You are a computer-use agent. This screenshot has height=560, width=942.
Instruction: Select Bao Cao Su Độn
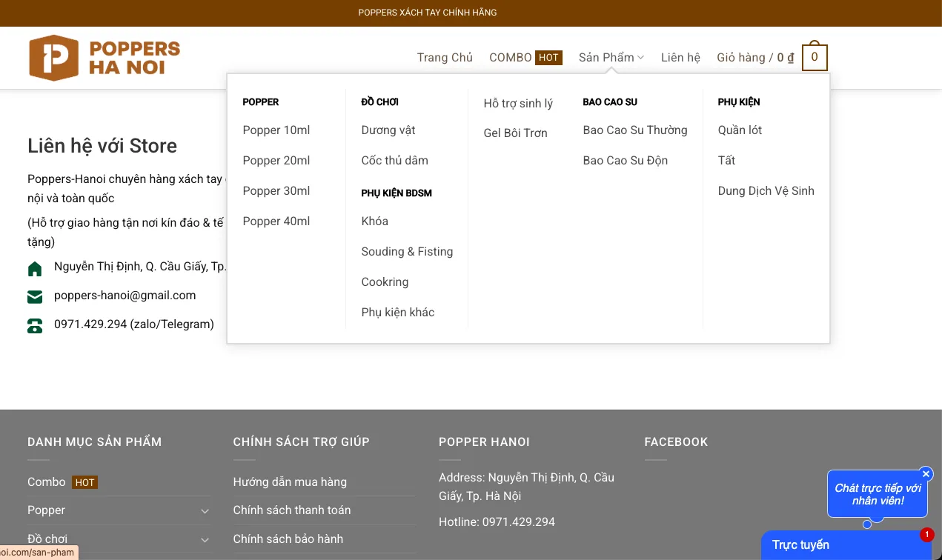[626, 160]
